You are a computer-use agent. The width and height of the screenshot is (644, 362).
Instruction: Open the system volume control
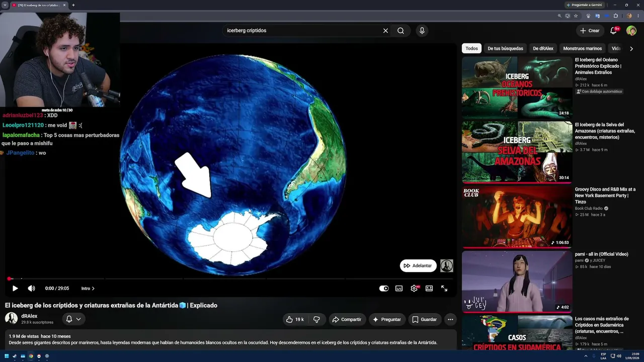618,356
